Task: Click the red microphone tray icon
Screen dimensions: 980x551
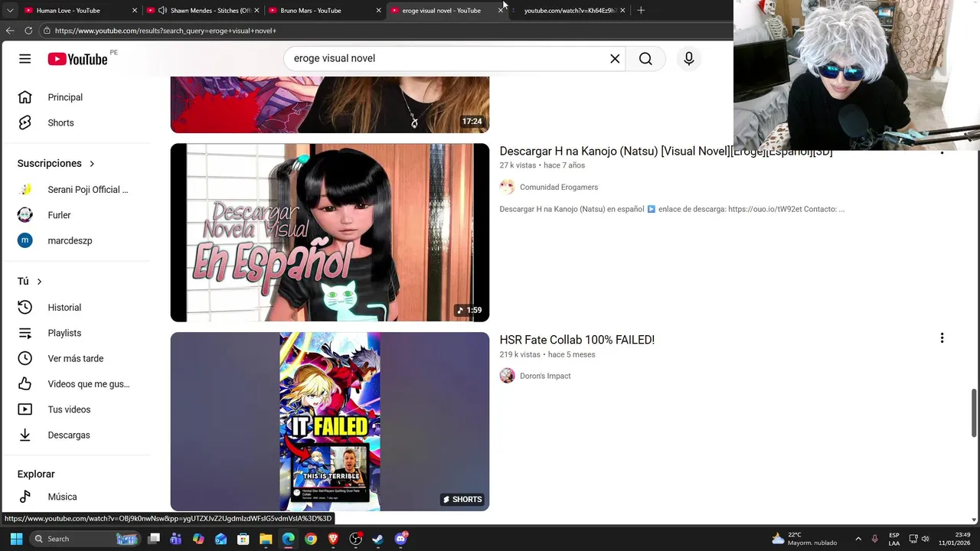Action: pos(875,539)
